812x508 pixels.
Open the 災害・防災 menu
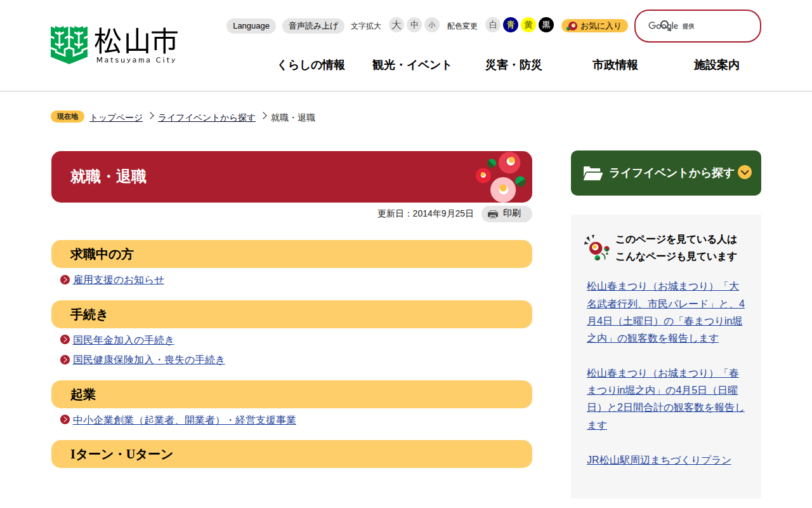click(x=514, y=65)
